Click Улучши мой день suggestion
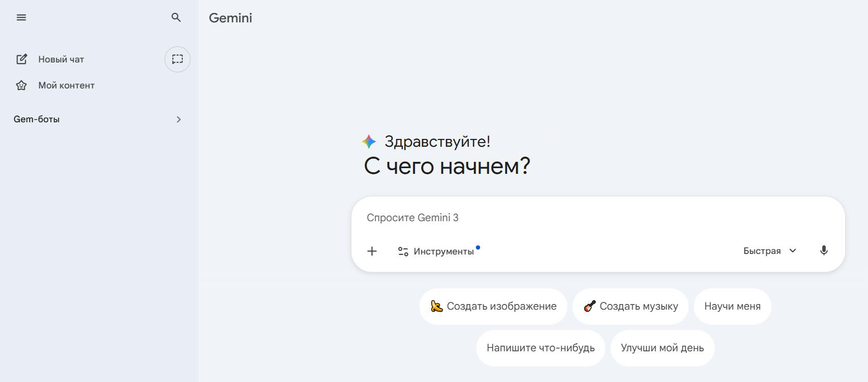Screen dimensions: 868x382 tap(662, 348)
